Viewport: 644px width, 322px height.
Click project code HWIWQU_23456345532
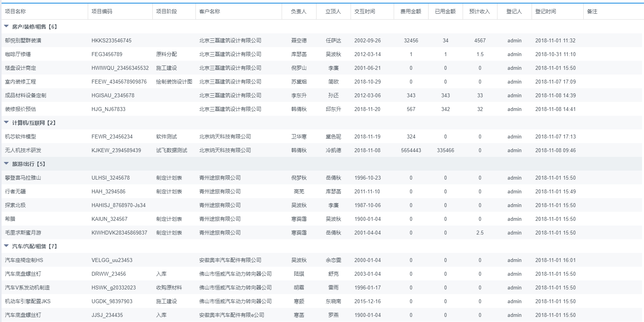pyautogui.click(x=120, y=68)
